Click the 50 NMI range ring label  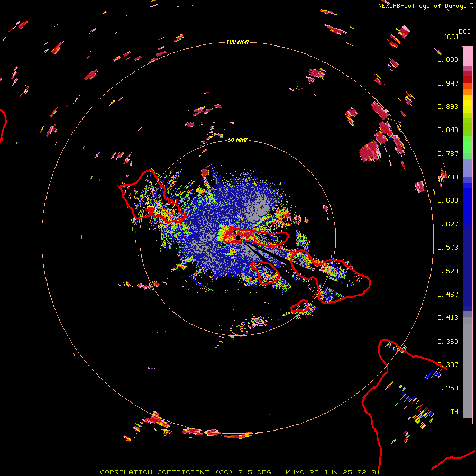pos(237,140)
